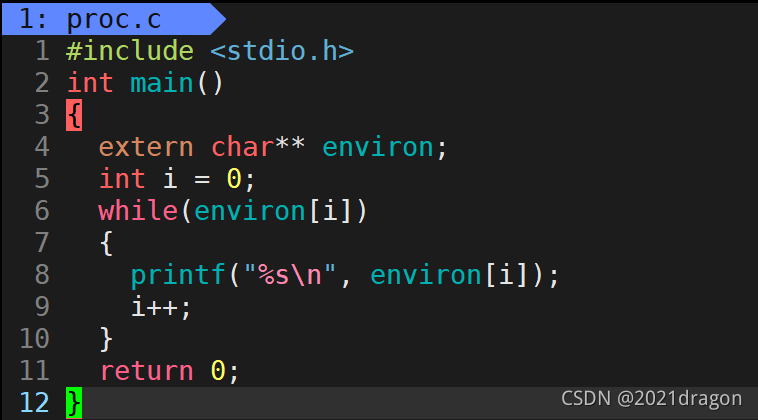Image resolution: width=758 pixels, height=420 pixels.
Task: Click the "%s\n" format string
Action: click(x=290, y=275)
